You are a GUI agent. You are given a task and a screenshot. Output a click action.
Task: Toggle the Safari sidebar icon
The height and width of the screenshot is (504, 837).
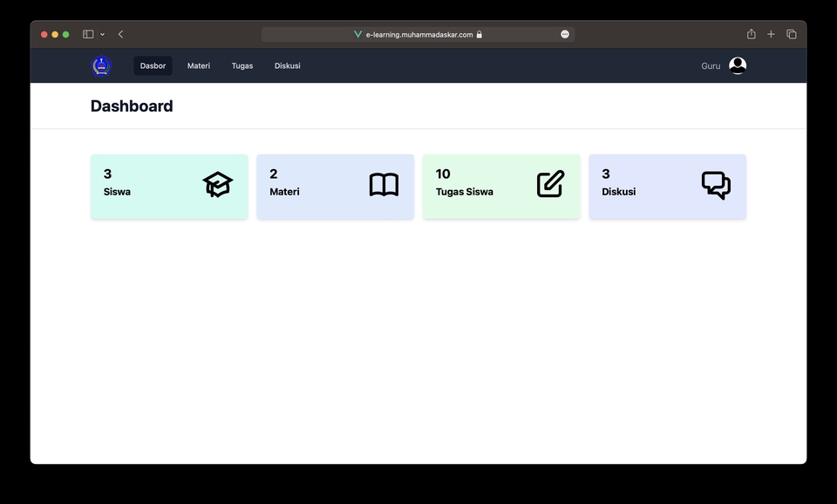87,33
